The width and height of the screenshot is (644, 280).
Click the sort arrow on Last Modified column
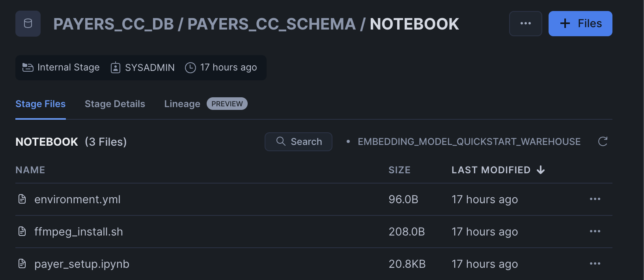(541, 170)
